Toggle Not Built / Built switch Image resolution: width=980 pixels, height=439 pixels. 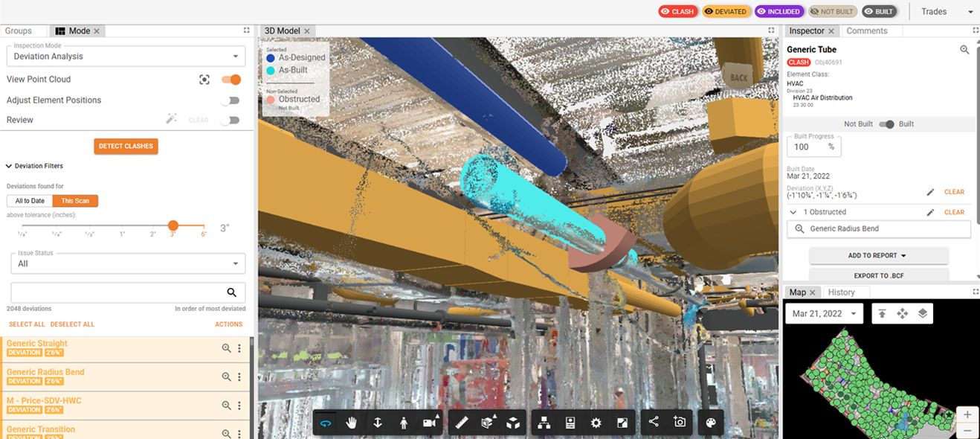(886, 124)
